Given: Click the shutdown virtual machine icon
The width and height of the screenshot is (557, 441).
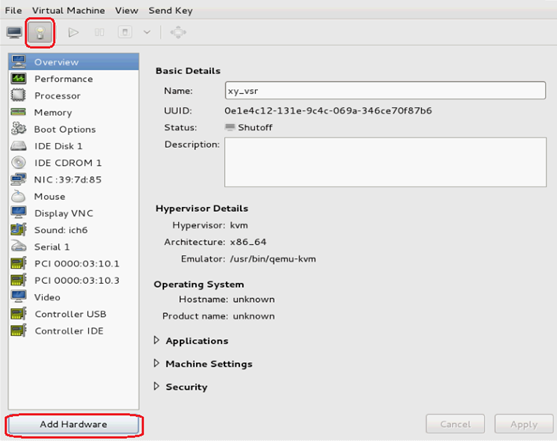Looking at the screenshot, I should tap(125, 33).
